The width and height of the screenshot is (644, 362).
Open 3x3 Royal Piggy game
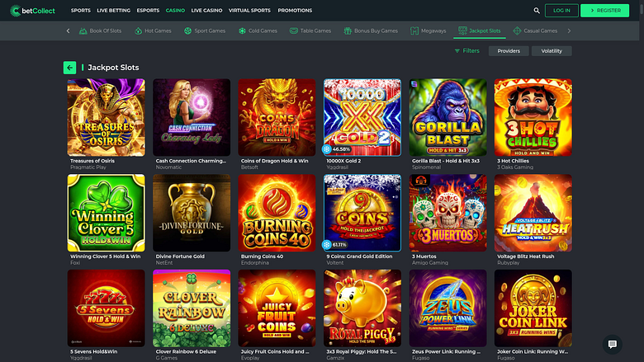[362, 308]
